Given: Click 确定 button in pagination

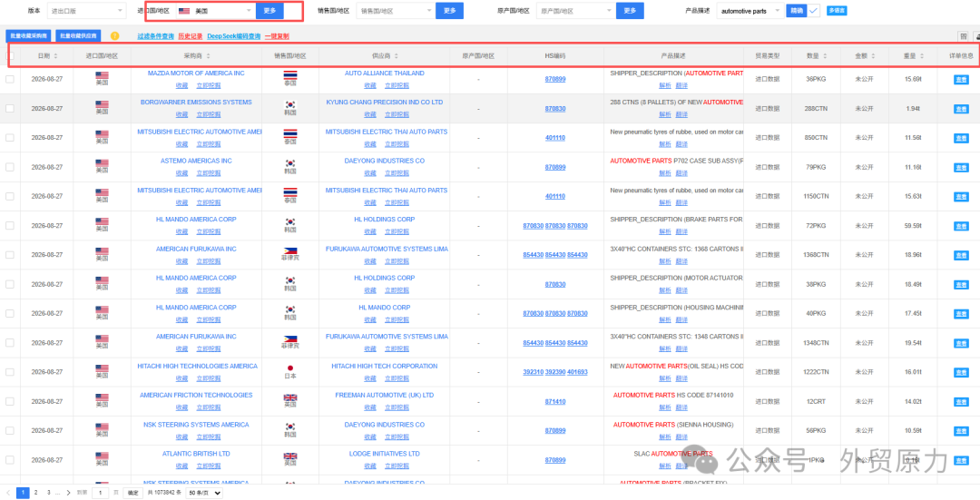Looking at the screenshot, I should tap(133, 493).
